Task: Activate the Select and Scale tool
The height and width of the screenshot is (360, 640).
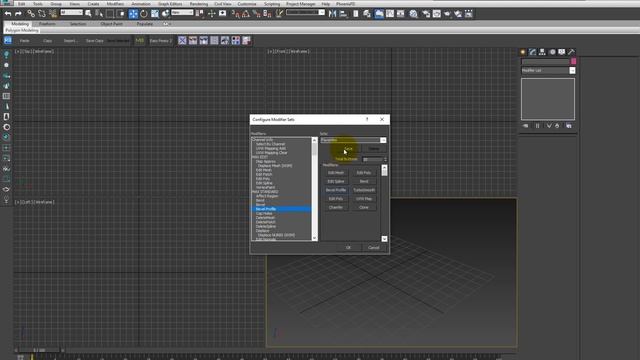Action: 155,14
